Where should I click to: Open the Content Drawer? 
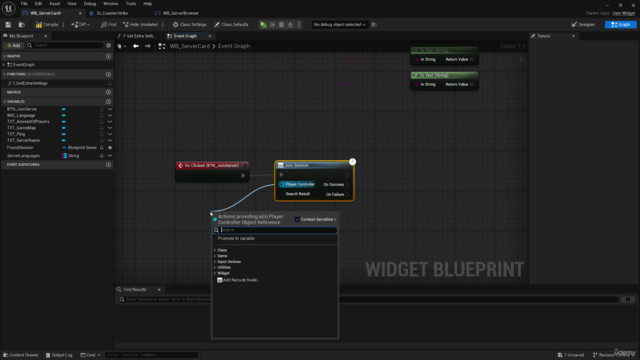click(21, 355)
